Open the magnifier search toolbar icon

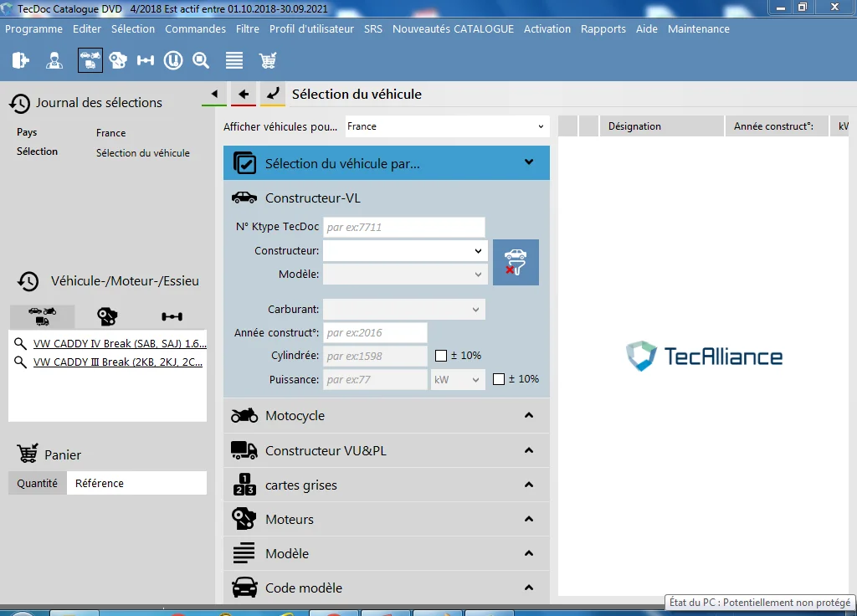pos(201,60)
